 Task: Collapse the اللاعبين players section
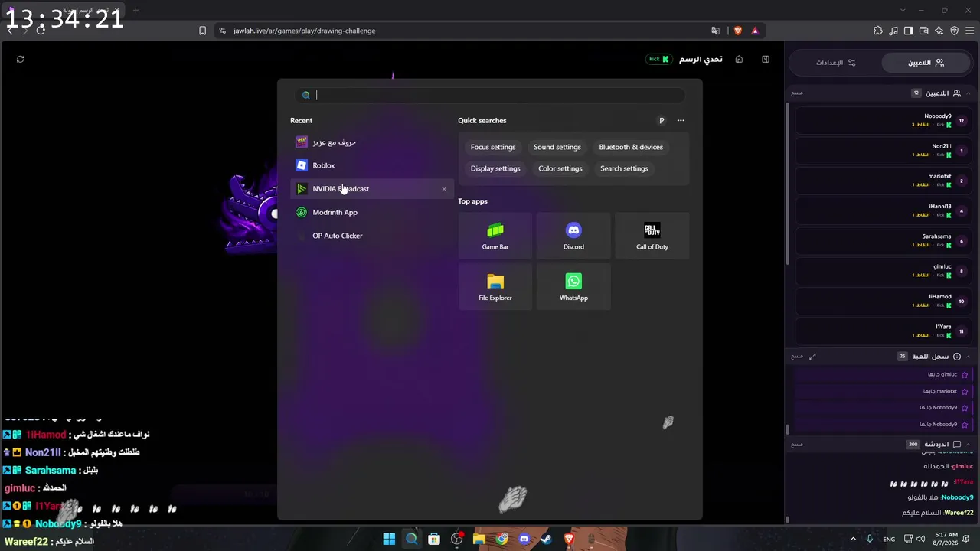[968, 93]
